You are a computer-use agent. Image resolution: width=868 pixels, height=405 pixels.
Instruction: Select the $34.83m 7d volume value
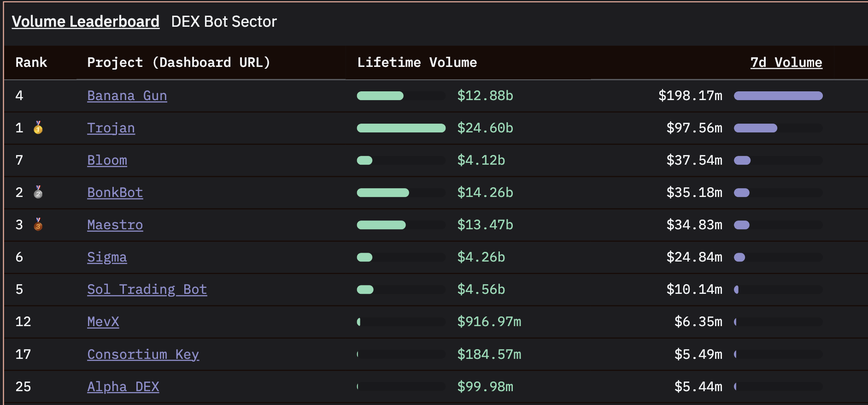click(694, 225)
